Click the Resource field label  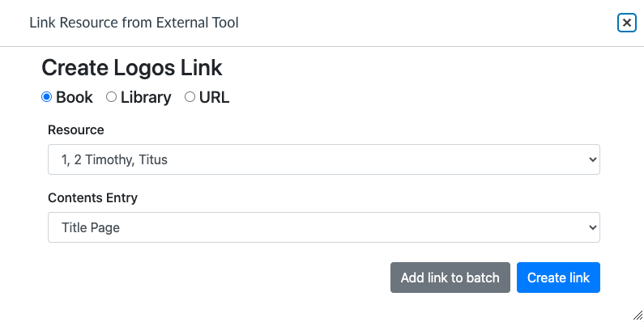point(76,129)
